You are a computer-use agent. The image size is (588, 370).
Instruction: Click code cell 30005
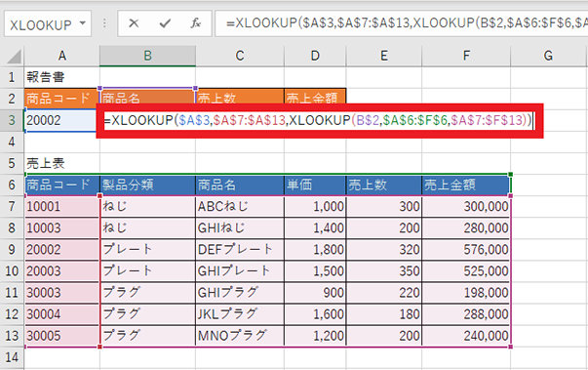click(x=61, y=336)
